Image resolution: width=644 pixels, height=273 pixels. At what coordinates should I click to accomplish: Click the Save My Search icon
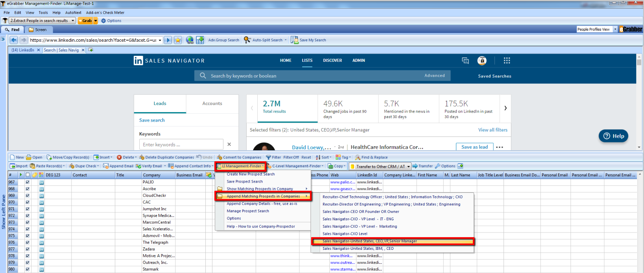[294, 40]
